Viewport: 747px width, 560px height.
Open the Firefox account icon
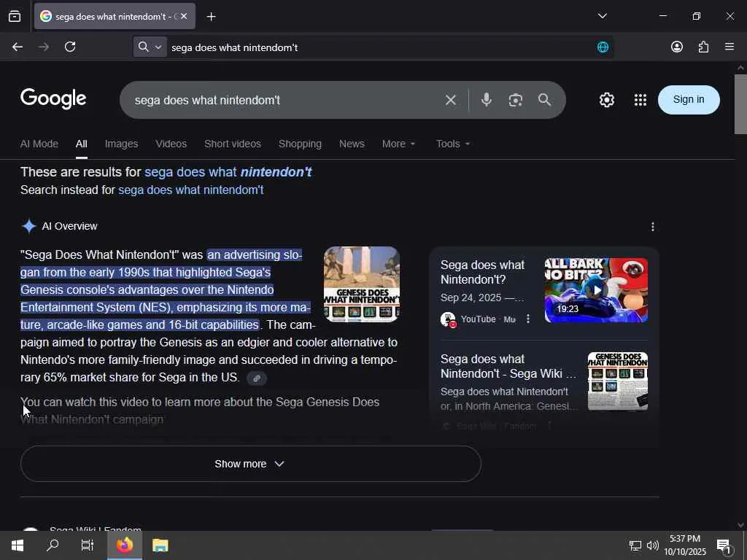[676, 47]
